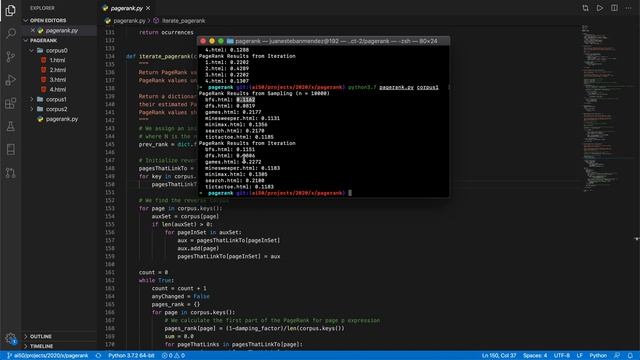Screen dimensions: 640x360
Task: Select Python 3.7.2 64-bit interpreter
Action: [x=131, y=356]
